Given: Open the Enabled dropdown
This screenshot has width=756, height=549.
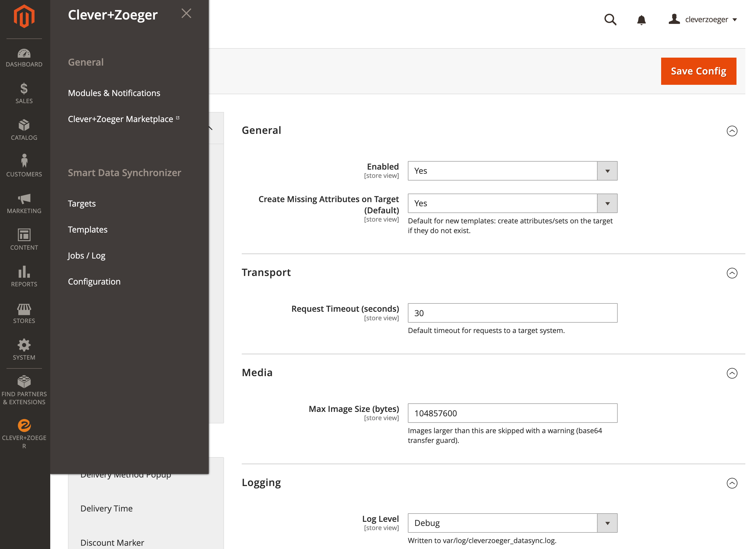Looking at the screenshot, I should (512, 171).
